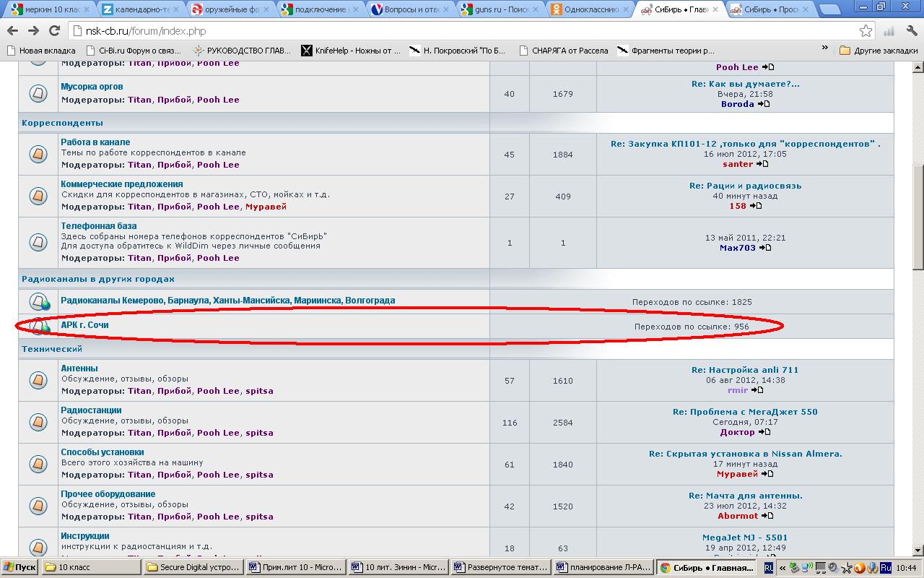Bookmark this page with the star icon
Image resolution: width=924 pixels, height=578 pixels.
866,31
